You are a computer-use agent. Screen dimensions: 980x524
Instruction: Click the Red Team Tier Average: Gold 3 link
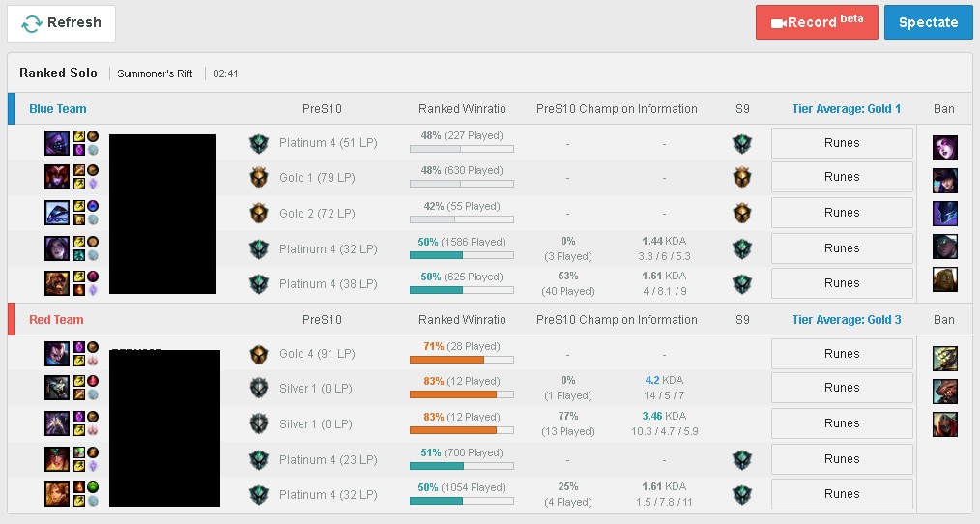847,320
